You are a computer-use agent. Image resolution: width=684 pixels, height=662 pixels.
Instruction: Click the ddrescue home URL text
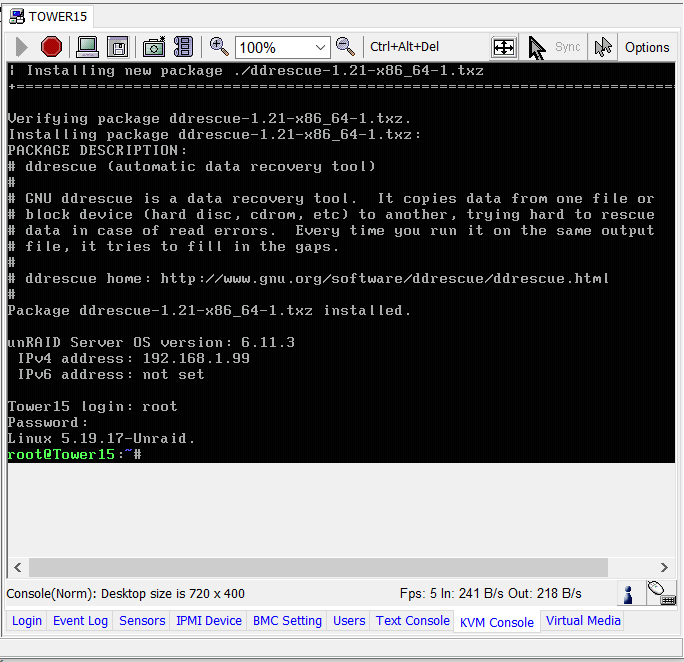point(384,278)
